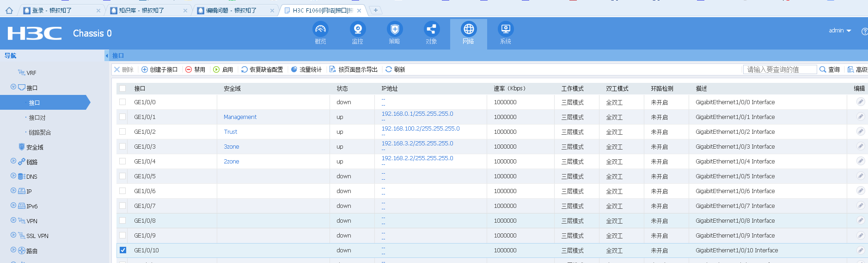Click the 刷新 refresh toolbar icon

395,69
